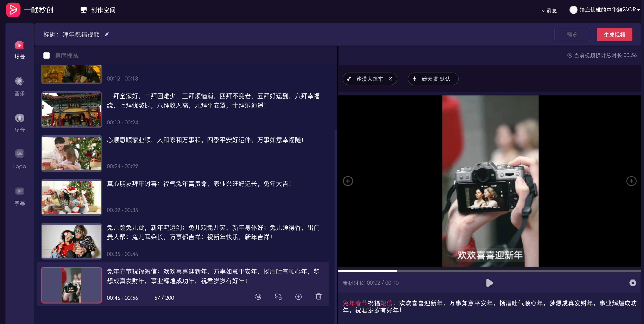
Task: Open the 臻天骐-默认 voice selector
Action: [433, 79]
